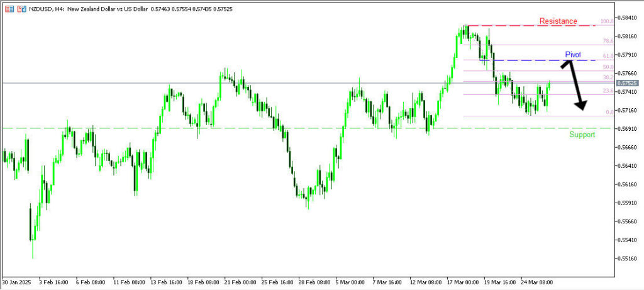644x290 pixels.
Task: Select the 61.8 Fibonacci level label
Action: click(x=608, y=56)
